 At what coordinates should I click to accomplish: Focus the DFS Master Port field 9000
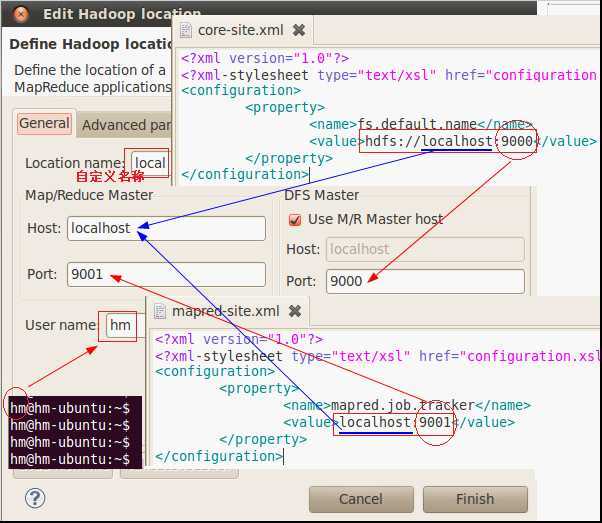[x=425, y=281]
